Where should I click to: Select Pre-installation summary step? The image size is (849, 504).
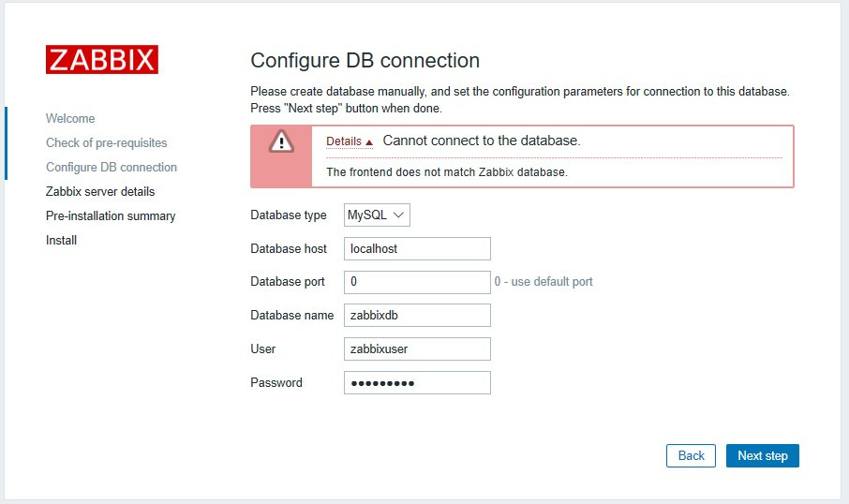click(111, 216)
